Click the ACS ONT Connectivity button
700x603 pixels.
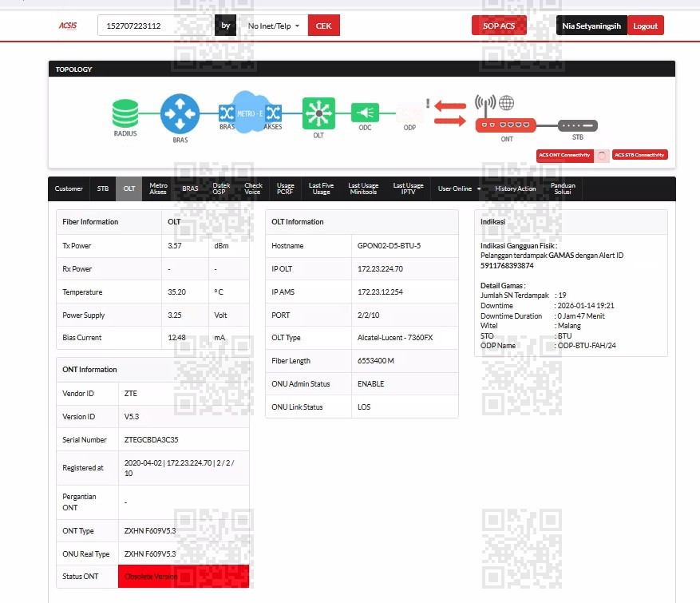[564, 155]
